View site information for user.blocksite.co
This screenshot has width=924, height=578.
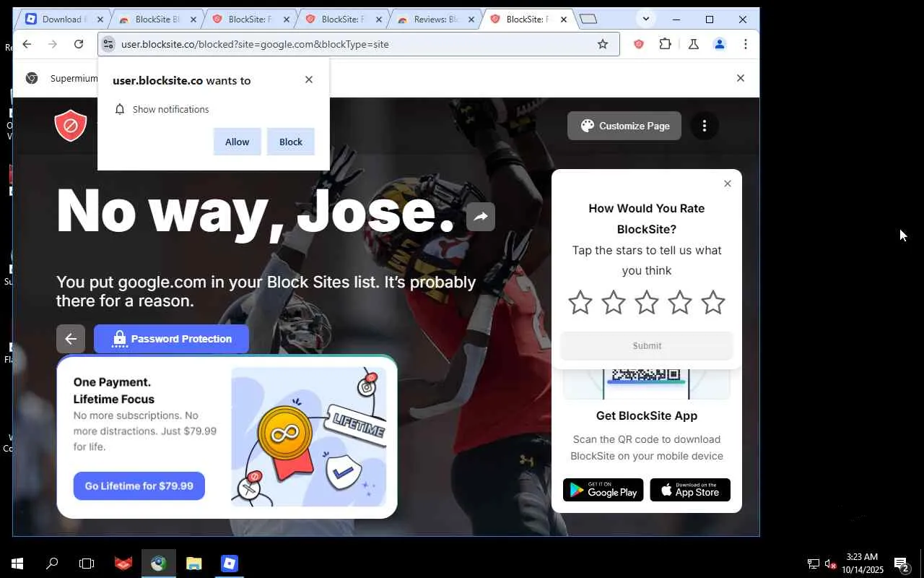click(108, 44)
